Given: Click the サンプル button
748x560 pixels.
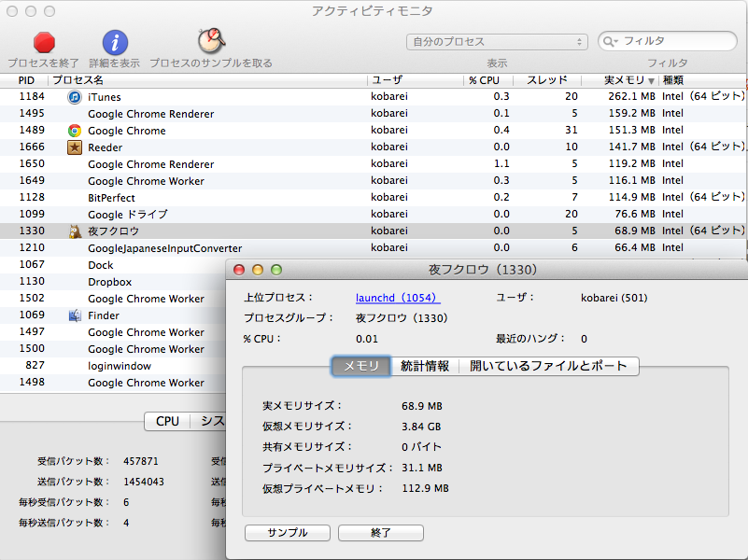Looking at the screenshot, I should point(288,533).
